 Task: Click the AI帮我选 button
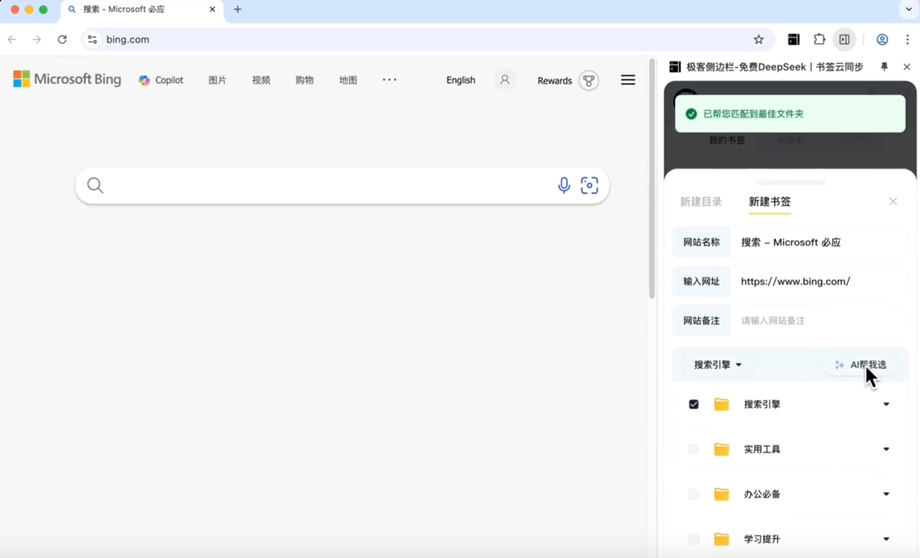coord(861,365)
